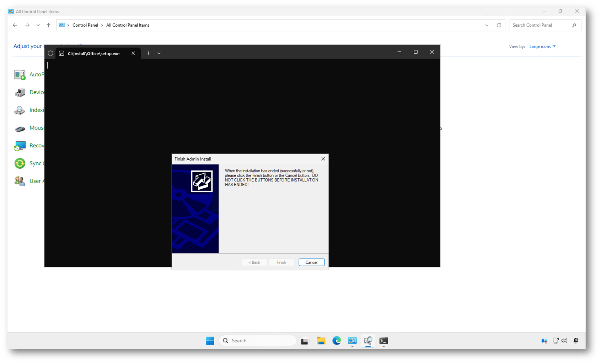Close the setup.exe terminal tab

point(133,53)
